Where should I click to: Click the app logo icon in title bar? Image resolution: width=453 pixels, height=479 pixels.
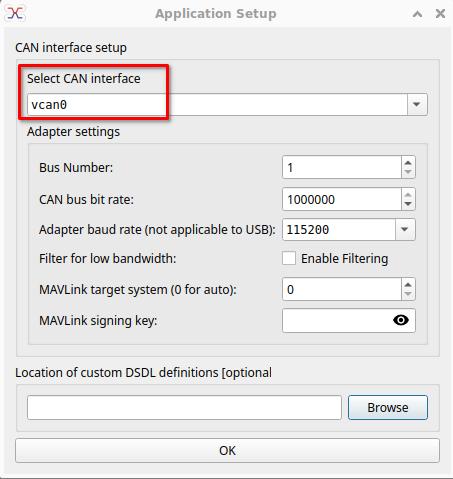[x=15, y=14]
